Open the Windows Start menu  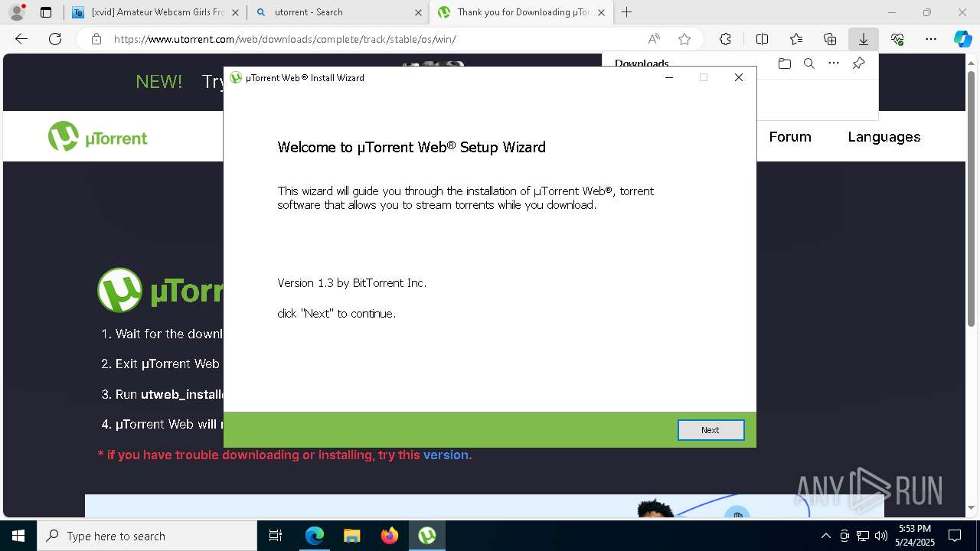tap(18, 536)
